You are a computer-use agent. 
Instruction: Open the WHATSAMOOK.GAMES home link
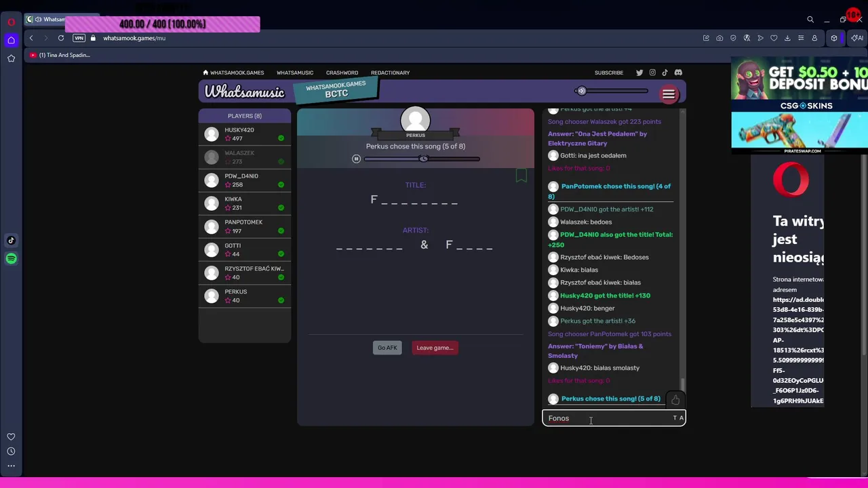pos(233,73)
